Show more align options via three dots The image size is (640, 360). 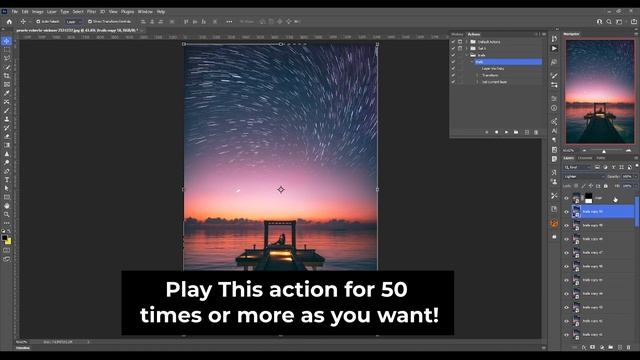[x=229, y=22]
